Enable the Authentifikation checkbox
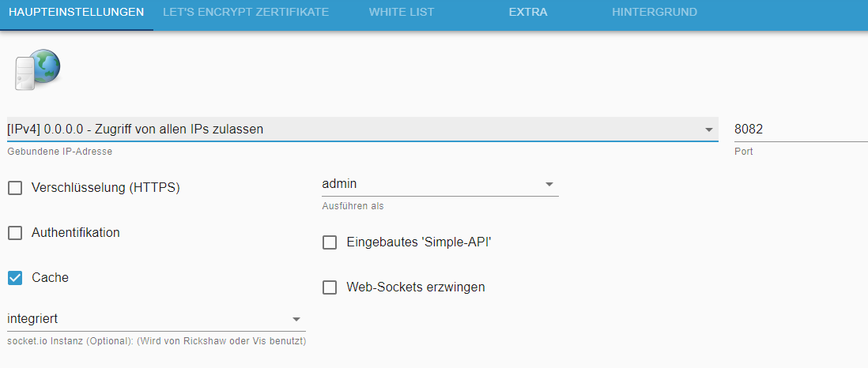 (15, 233)
